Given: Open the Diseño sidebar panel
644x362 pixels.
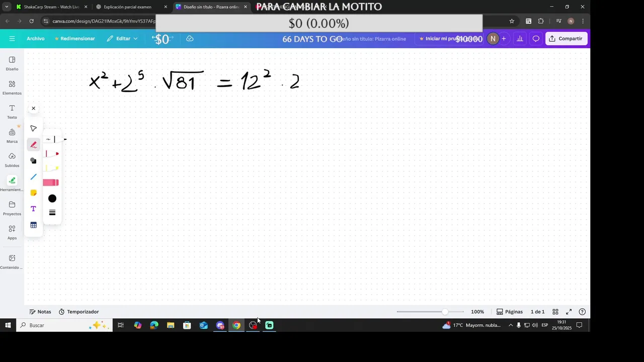Looking at the screenshot, I should tap(12, 63).
